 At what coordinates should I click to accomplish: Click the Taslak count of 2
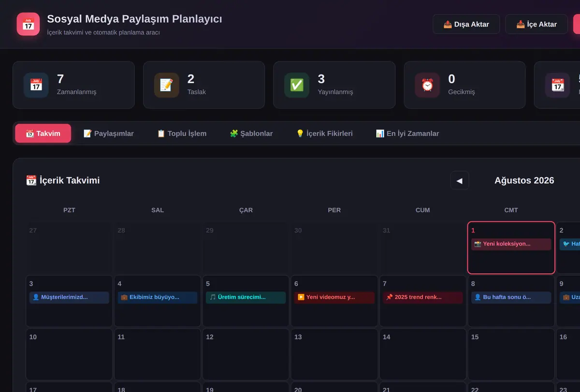(191, 79)
